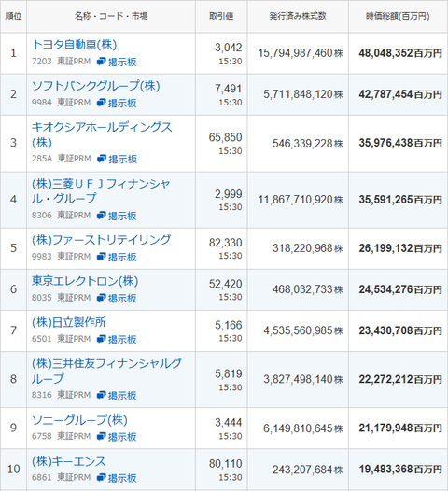Image resolution: width=448 pixels, height=491 pixels.
Task: Click the 発行済み株式数 column header
Action: 298,16
